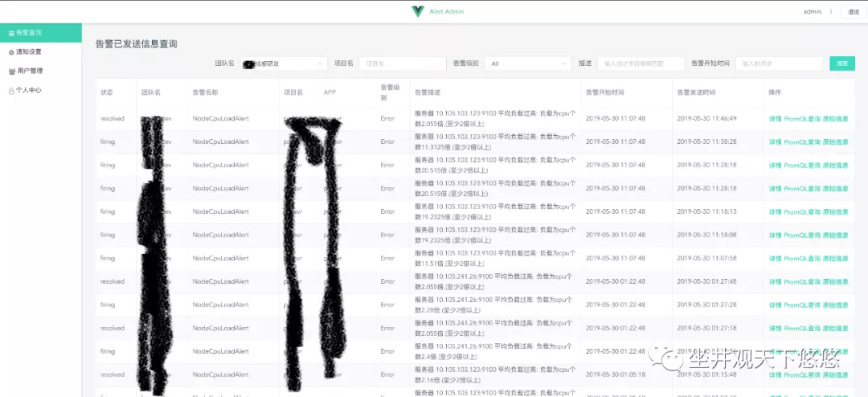The height and width of the screenshot is (397, 868).
Task: Click the 描述 description search field
Action: pos(641,63)
